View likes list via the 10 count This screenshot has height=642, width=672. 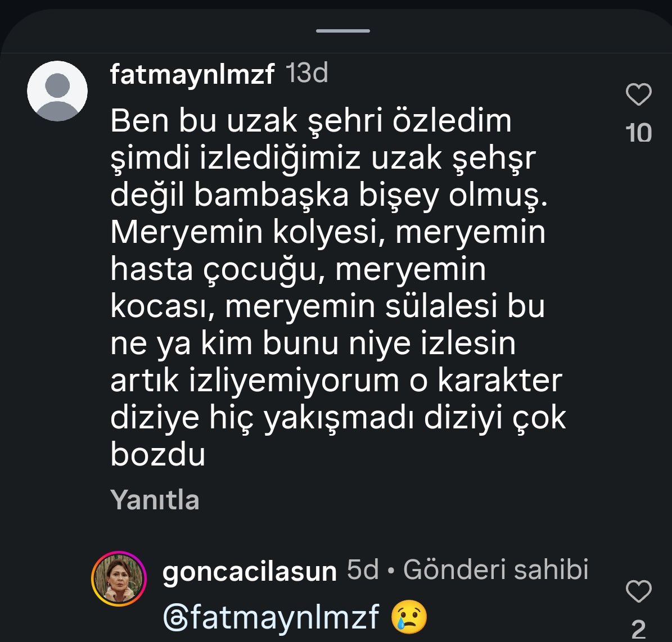(638, 133)
